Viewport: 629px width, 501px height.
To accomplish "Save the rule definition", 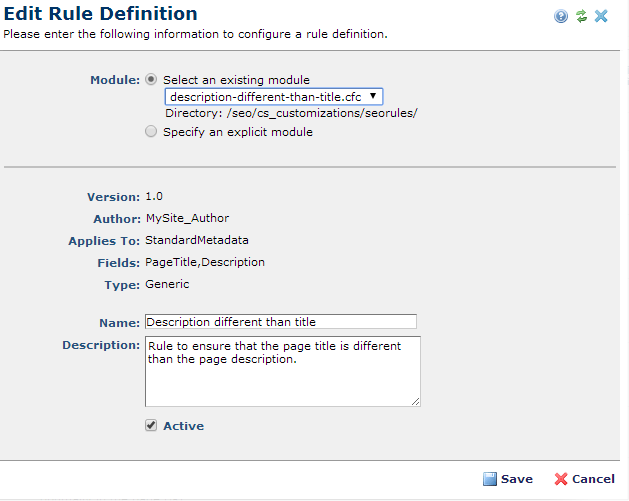I will click(x=508, y=479).
